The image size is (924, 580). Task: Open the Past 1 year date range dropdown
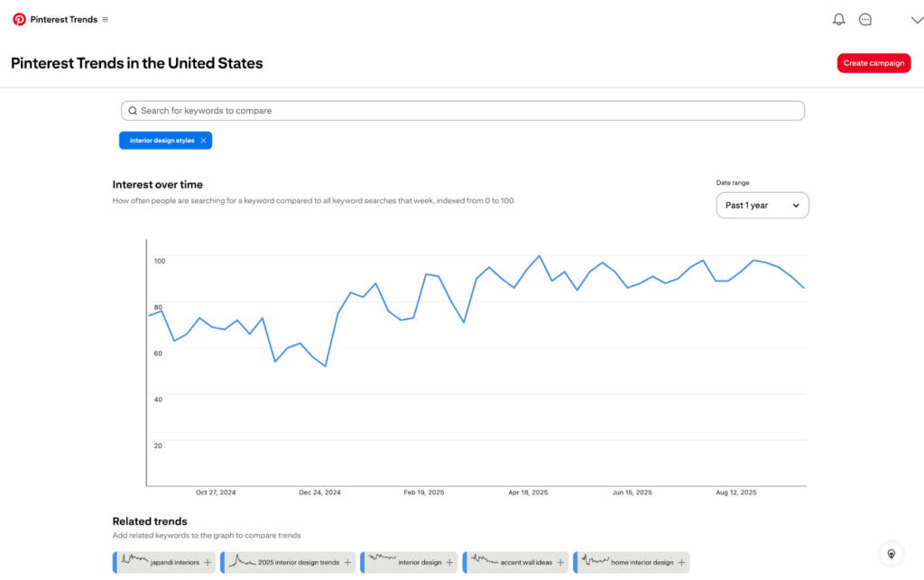point(762,206)
